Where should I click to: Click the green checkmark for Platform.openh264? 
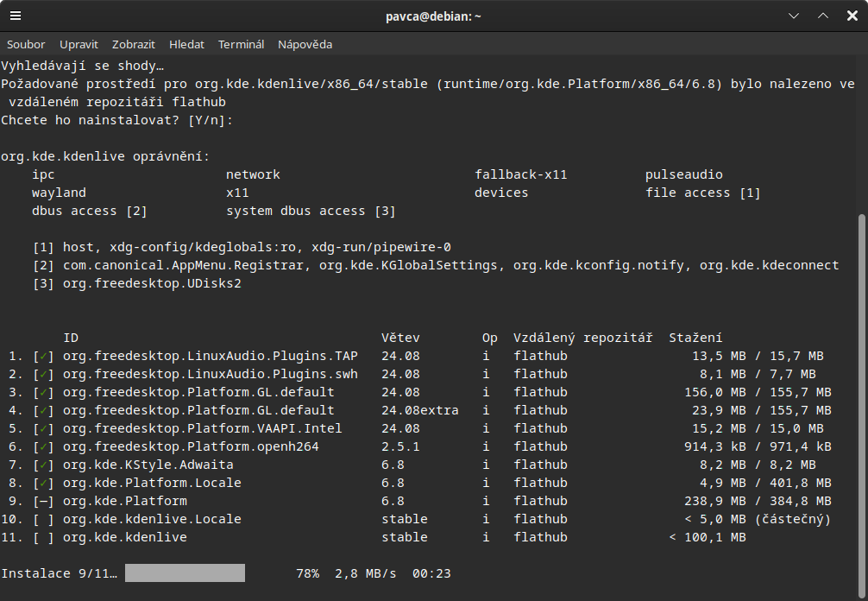pyautogui.click(x=43, y=446)
